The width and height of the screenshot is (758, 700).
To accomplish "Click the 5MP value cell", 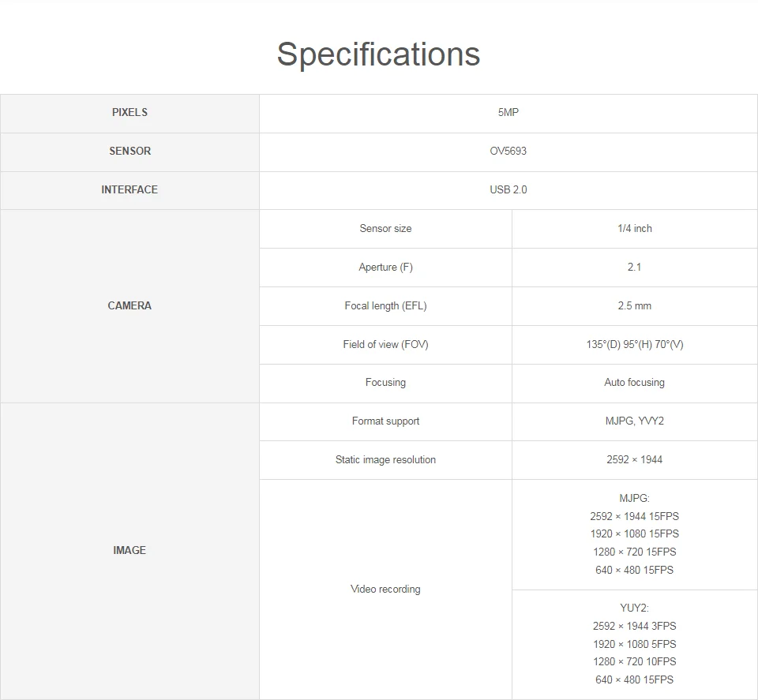I will [508, 113].
